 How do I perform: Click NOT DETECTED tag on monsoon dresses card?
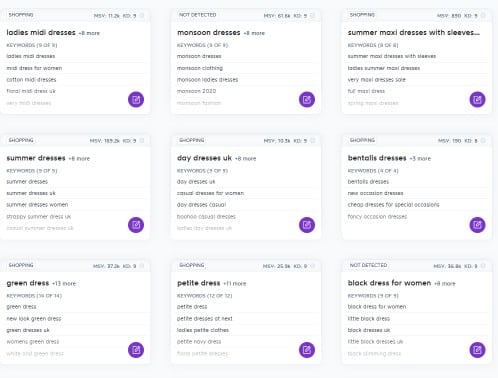(x=198, y=15)
